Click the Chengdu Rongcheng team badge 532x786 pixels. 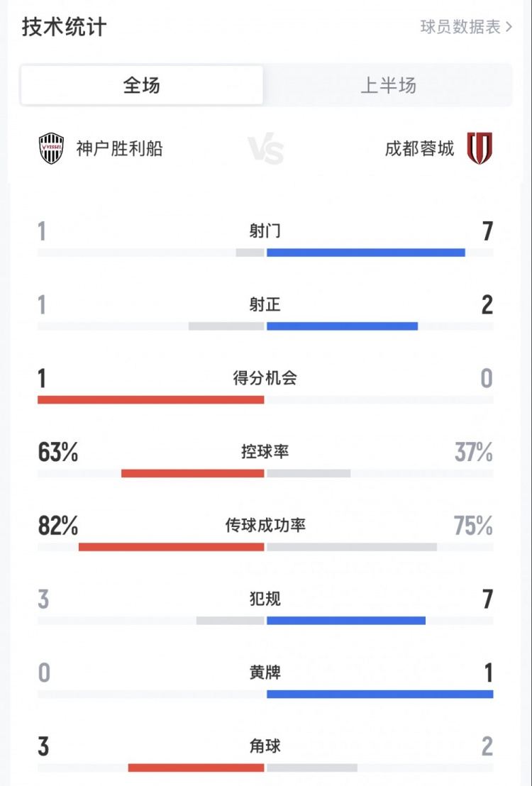pos(481,148)
